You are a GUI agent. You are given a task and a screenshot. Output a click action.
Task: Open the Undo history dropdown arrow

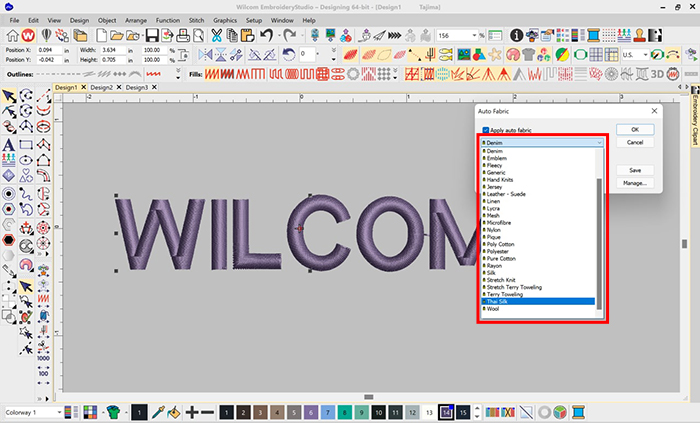coord(279,35)
